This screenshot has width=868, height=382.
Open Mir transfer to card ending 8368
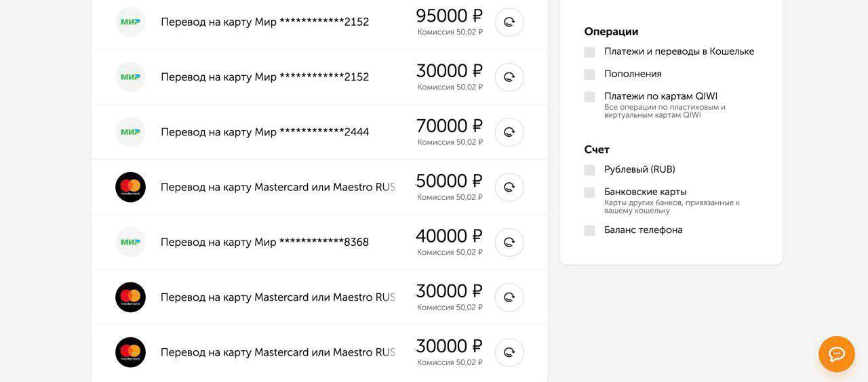coord(264,242)
